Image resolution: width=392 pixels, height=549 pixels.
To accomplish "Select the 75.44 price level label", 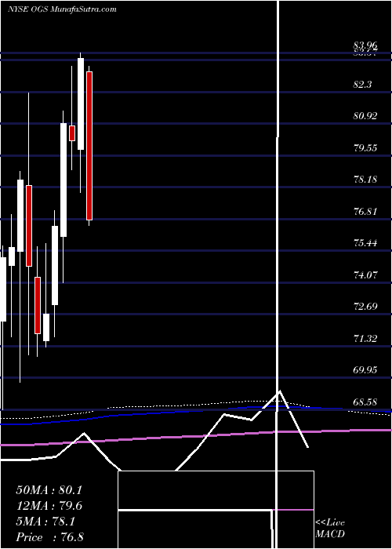I will click(365, 243).
